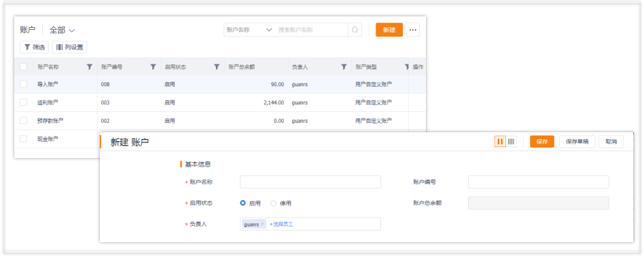The height and width of the screenshot is (257, 644).
Task: Click filter icon in 账户类型 column header
Action: (407, 67)
